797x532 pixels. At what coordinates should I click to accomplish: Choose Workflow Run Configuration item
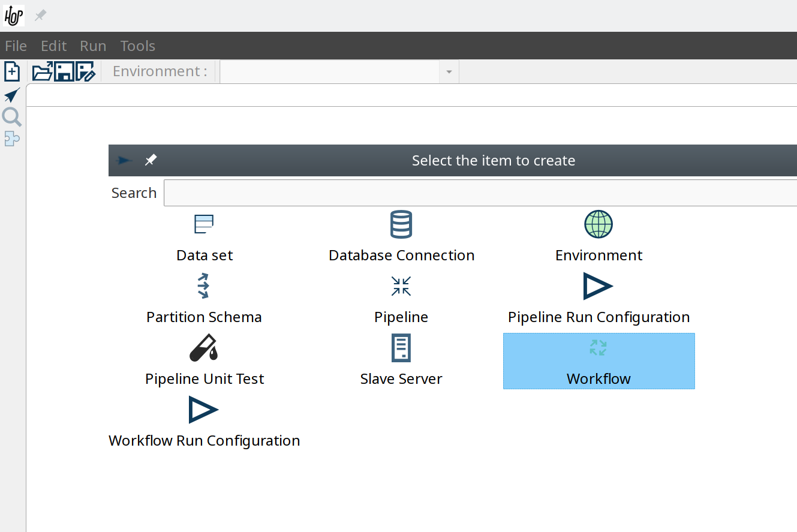tap(204, 422)
